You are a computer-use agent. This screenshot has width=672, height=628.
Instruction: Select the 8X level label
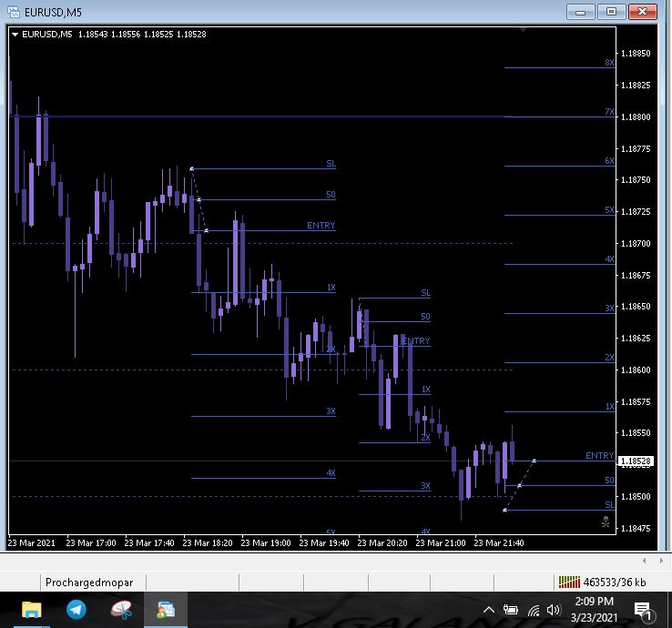(x=609, y=63)
